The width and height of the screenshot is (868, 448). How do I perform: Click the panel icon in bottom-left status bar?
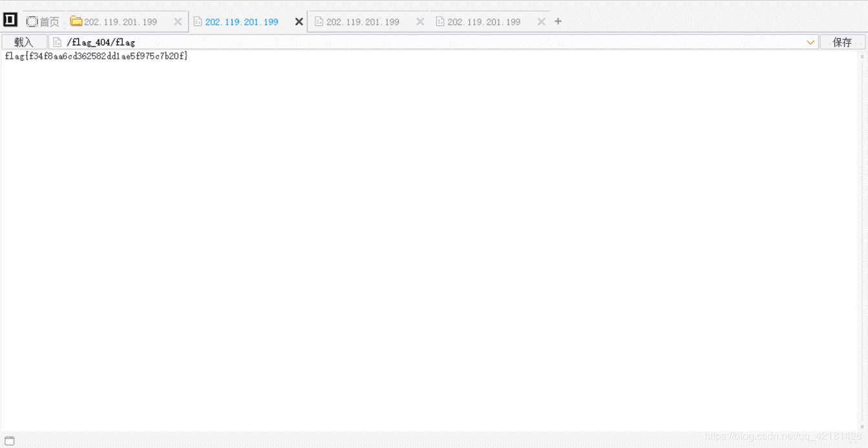pos(10,441)
